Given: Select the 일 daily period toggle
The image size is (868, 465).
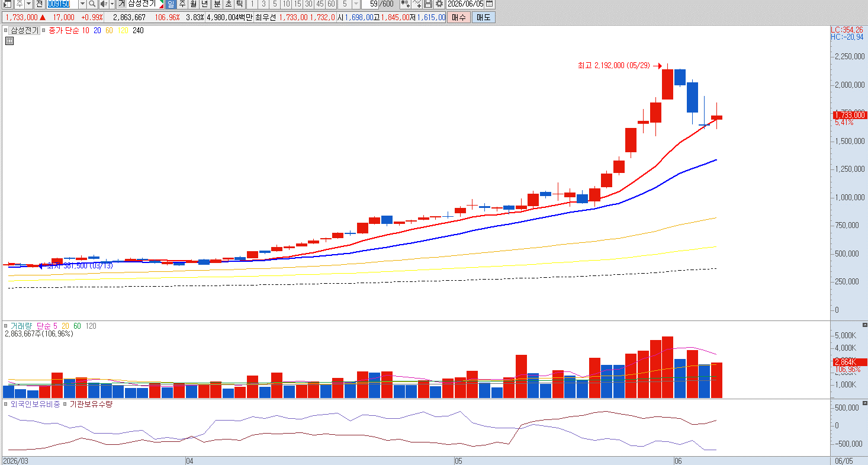Looking at the screenshot, I should [x=171, y=4].
